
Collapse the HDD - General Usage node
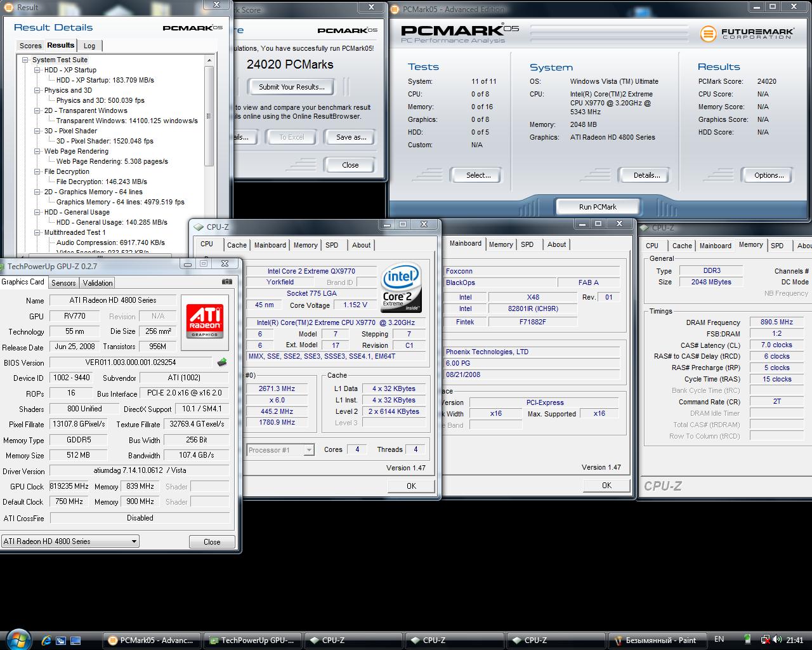click(x=37, y=212)
